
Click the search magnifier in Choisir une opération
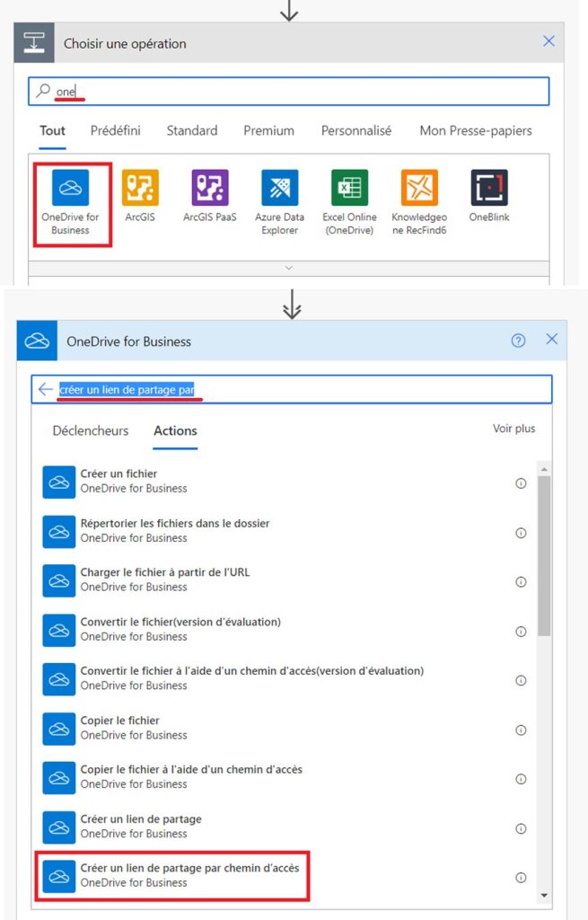(x=43, y=91)
